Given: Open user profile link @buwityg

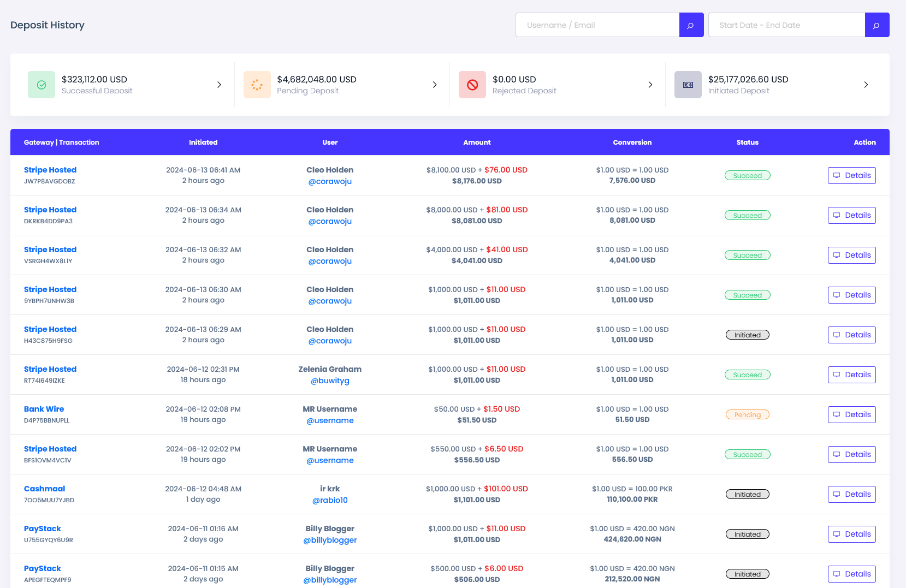Looking at the screenshot, I should point(330,381).
